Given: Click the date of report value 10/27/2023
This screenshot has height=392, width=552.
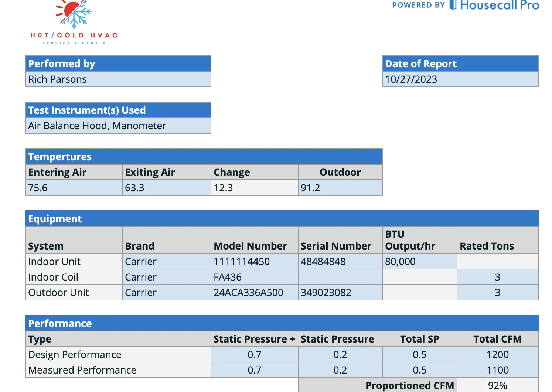Looking at the screenshot, I should click(460, 79).
